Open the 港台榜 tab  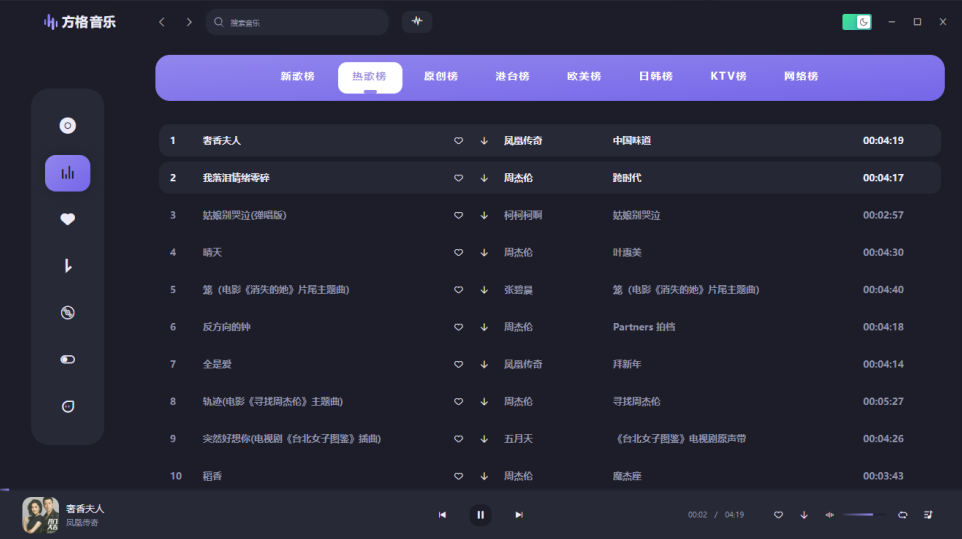513,77
